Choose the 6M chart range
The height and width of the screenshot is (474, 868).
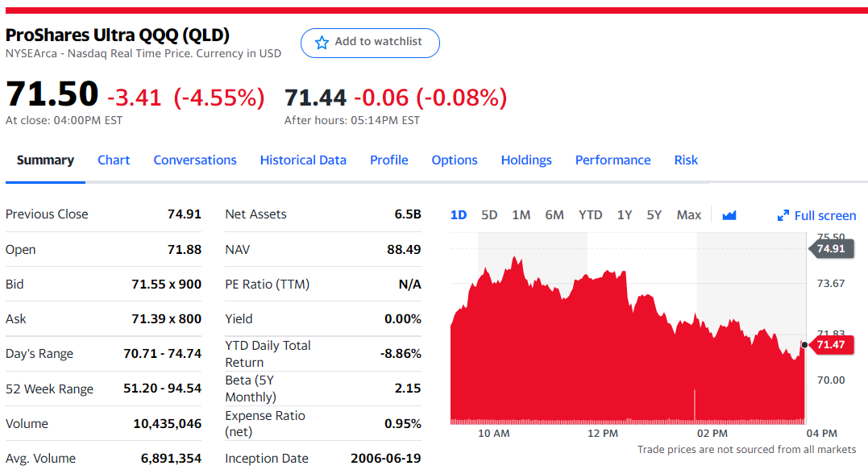click(554, 215)
